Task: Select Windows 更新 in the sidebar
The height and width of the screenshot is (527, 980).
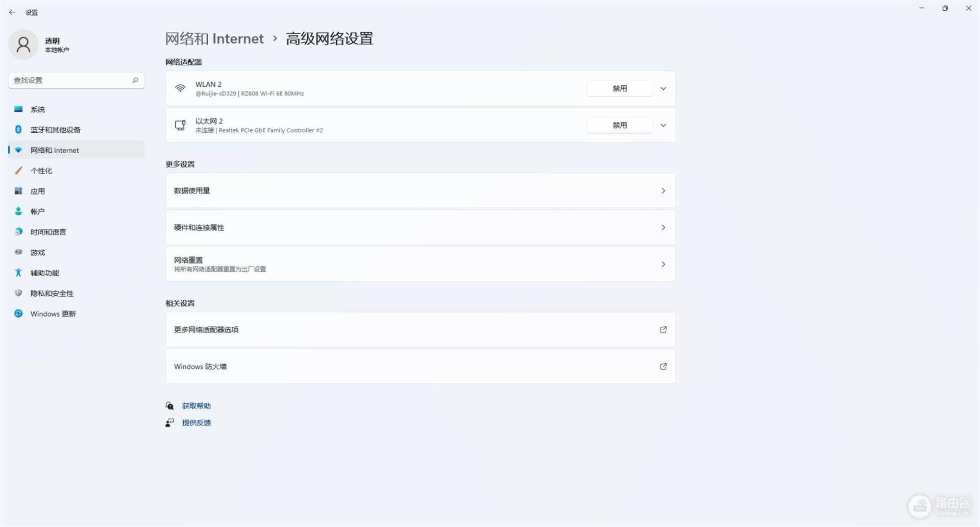Action: coord(77,314)
